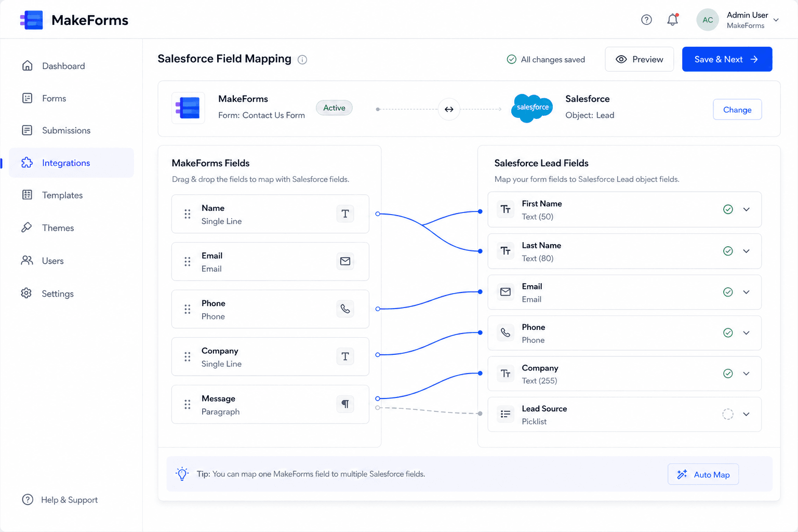Click the MakeForms form logo thumbnail
This screenshot has width=798, height=532.
coord(188,108)
